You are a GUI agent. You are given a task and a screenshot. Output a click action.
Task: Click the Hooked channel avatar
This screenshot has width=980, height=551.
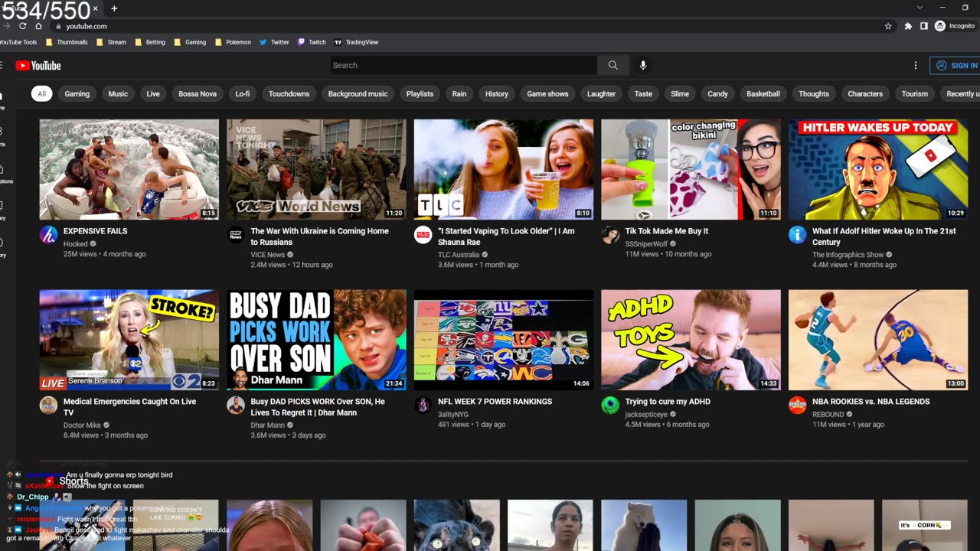point(48,235)
